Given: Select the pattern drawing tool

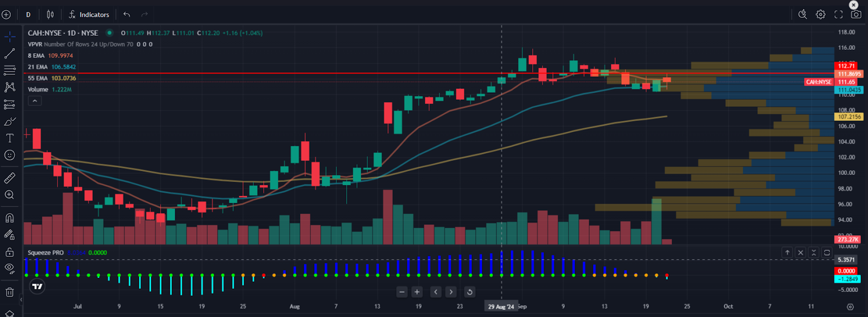Looking at the screenshot, I should coord(10,87).
